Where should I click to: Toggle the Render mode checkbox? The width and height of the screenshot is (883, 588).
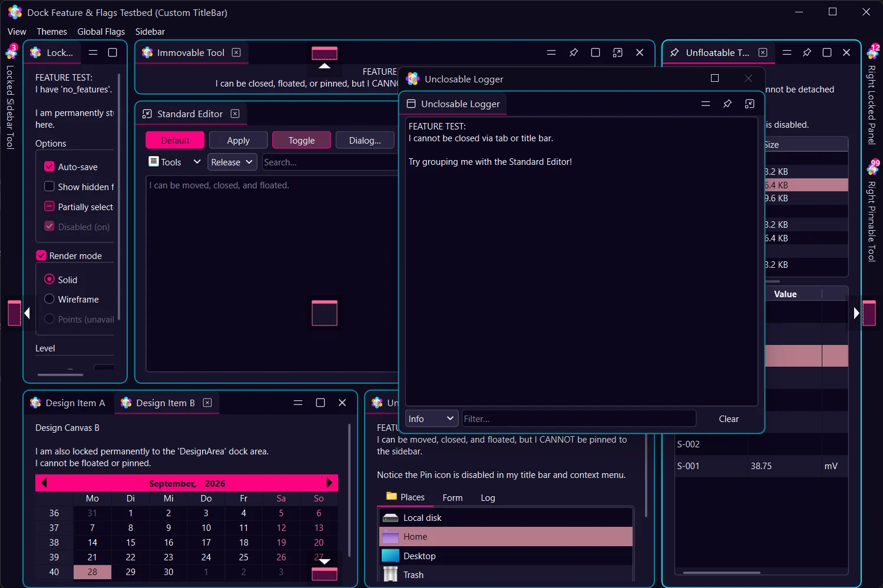(41, 255)
